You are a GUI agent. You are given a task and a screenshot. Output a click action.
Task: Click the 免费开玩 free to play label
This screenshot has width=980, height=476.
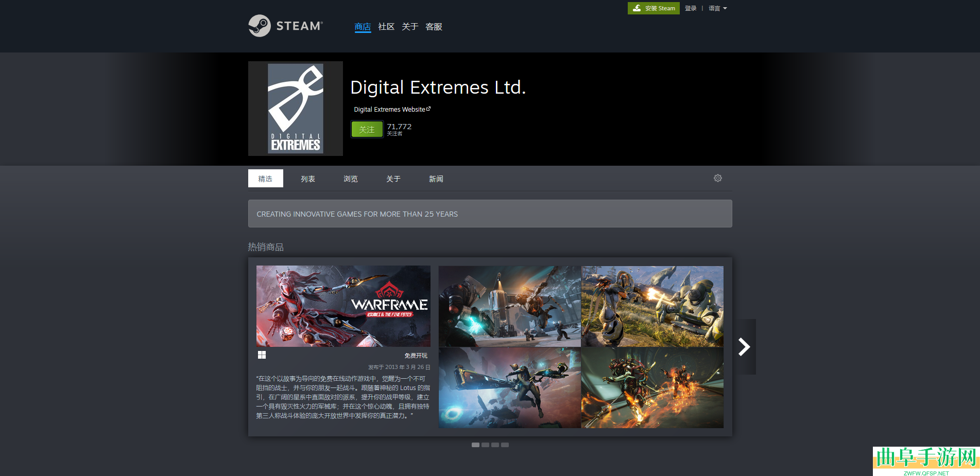click(x=416, y=356)
